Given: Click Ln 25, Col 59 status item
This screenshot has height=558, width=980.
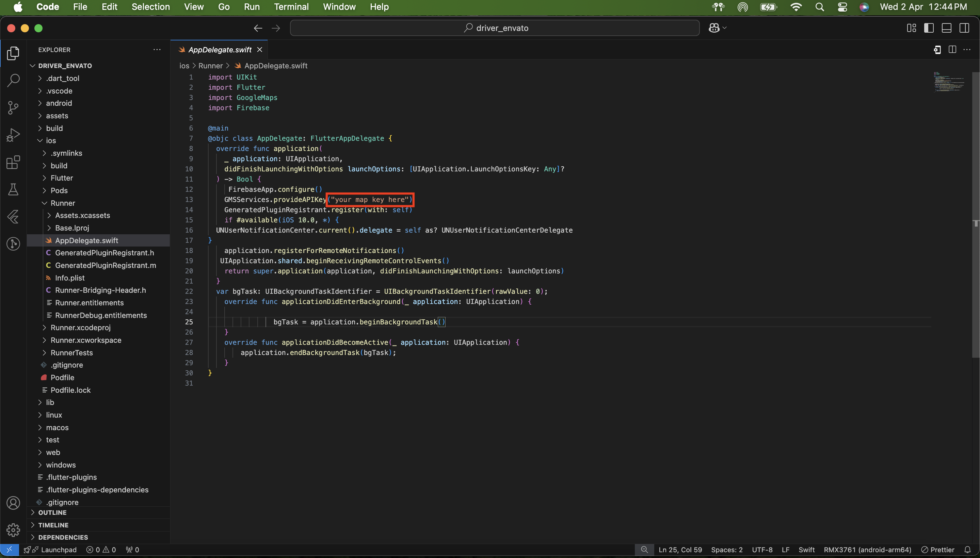Looking at the screenshot, I should point(680,549).
